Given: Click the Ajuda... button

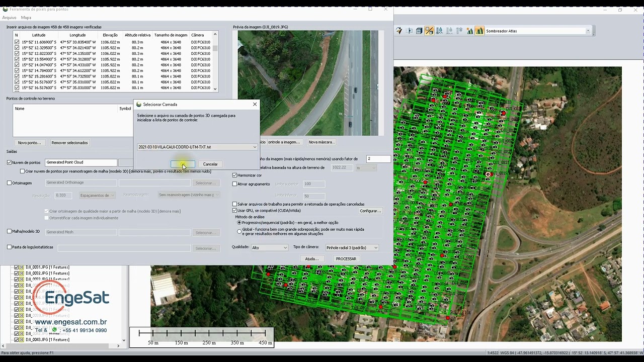Looking at the screenshot, I should (x=311, y=259).
